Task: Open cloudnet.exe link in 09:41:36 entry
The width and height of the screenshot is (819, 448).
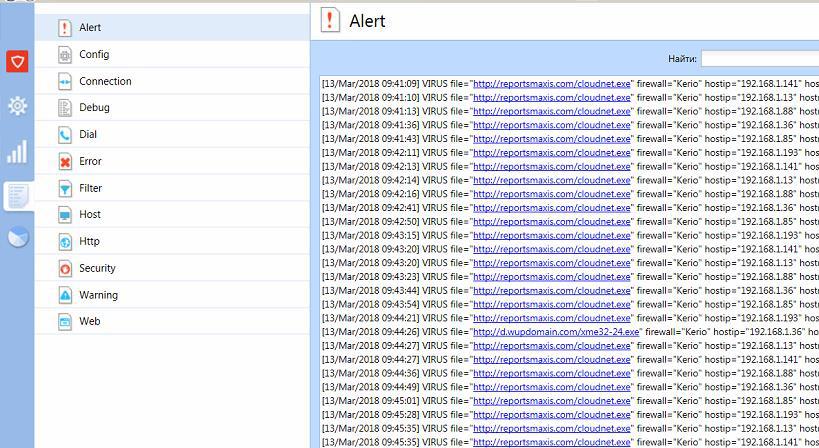Action: click(552, 125)
